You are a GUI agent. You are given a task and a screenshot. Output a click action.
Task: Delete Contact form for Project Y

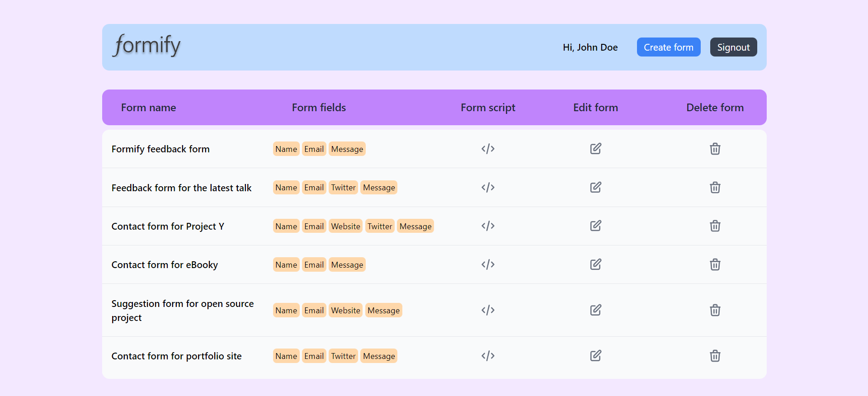[715, 226]
